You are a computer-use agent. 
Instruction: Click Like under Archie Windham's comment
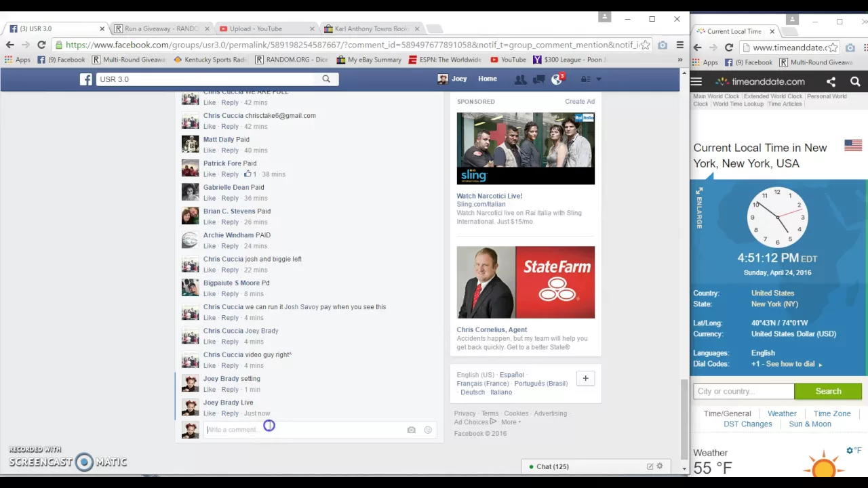(x=210, y=246)
